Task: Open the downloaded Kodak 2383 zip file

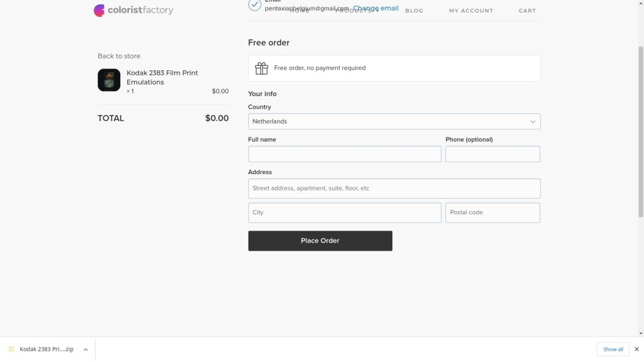Action: click(47, 349)
